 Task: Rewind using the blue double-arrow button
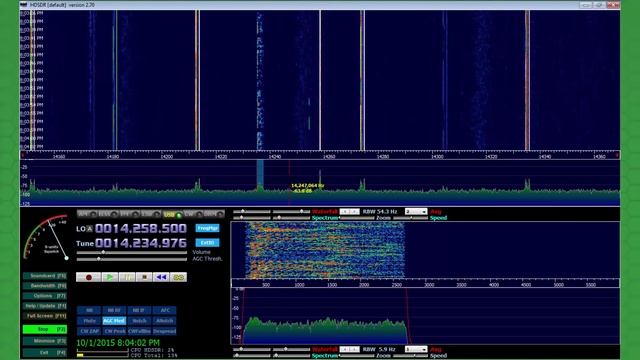(161, 277)
